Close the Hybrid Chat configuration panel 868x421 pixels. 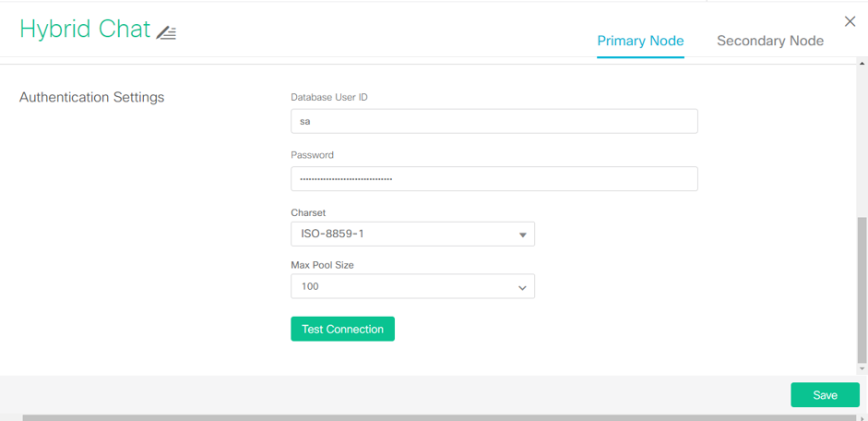point(850,21)
